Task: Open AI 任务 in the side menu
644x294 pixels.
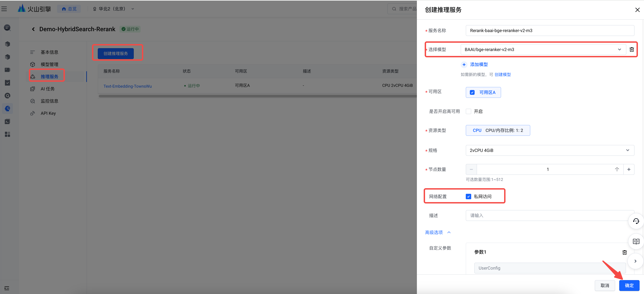Action: coord(48,89)
